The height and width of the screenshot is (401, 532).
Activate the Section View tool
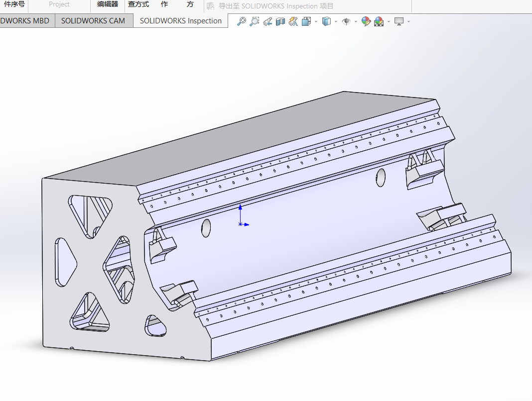click(280, 21)
